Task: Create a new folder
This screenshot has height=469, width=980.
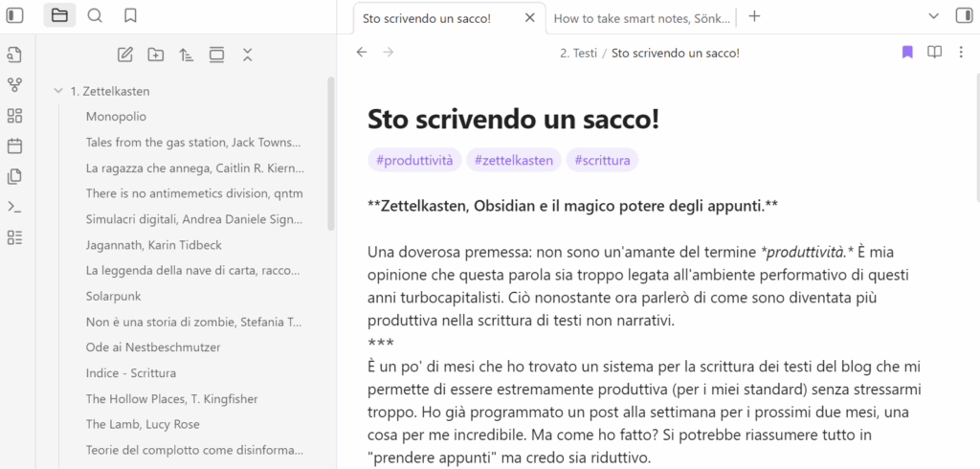Action: click(x=155, y=55)
